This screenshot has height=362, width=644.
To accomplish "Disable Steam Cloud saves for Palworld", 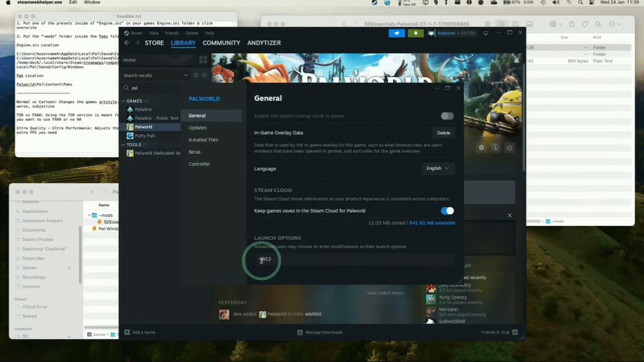I will 447,211.
